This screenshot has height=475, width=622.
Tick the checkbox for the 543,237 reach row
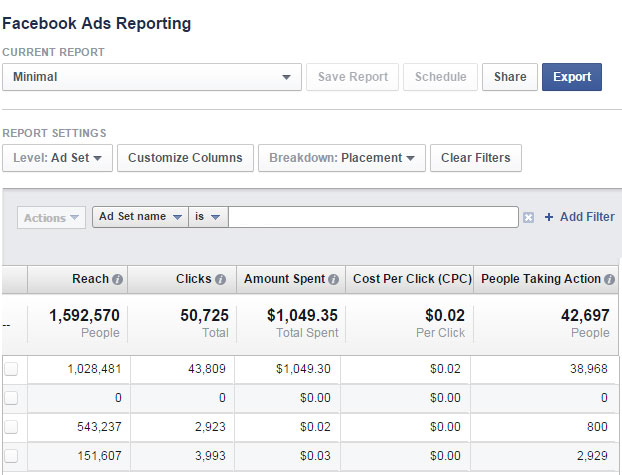[11, 427]
